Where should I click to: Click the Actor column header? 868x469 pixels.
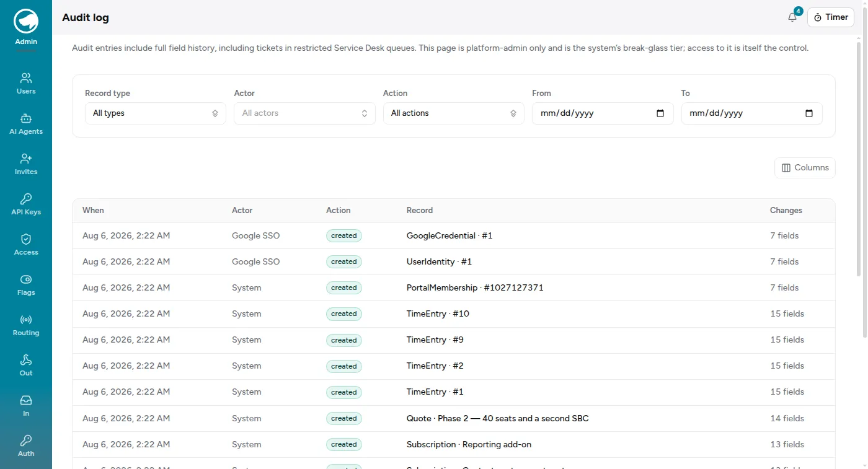point(242,211)
